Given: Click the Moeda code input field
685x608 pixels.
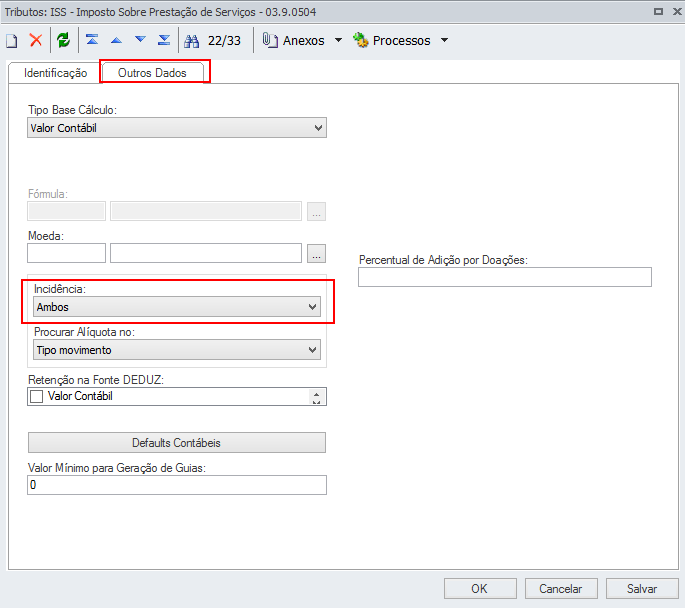Looking at the screenshot, I should [x=66, y=253].
